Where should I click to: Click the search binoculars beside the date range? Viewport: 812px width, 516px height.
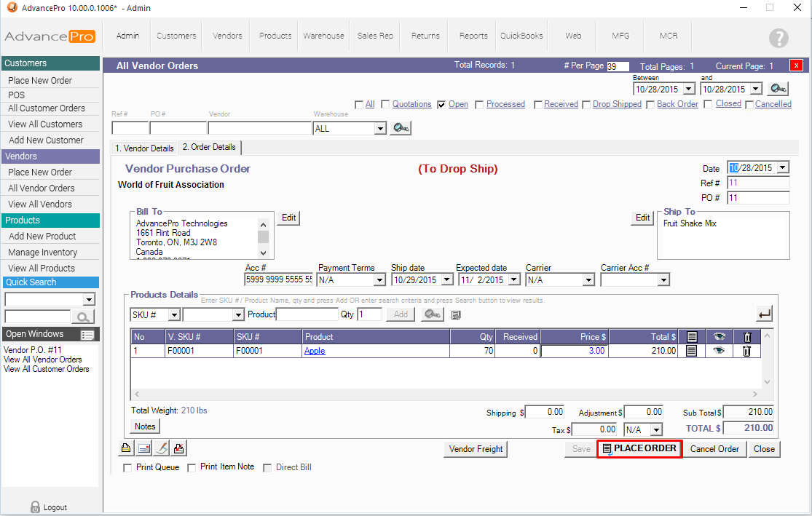pyautogui.click(x=778, y=89)
